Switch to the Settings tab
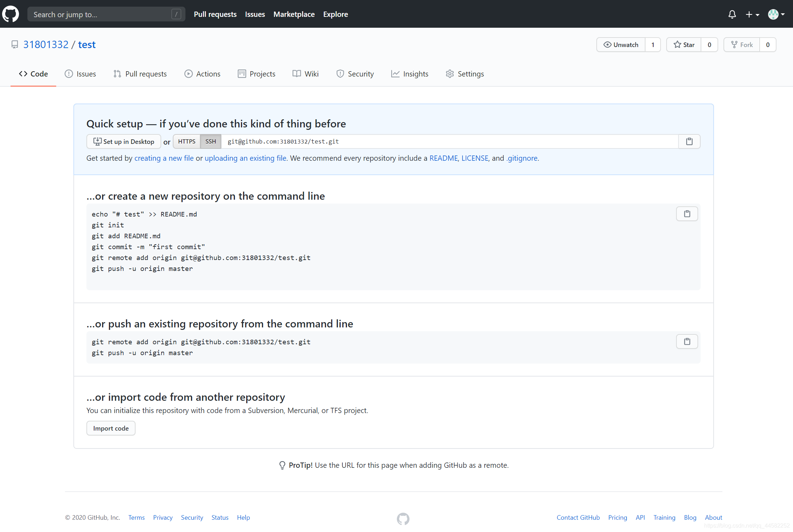793x532 pixels. (x=465, y=74)
